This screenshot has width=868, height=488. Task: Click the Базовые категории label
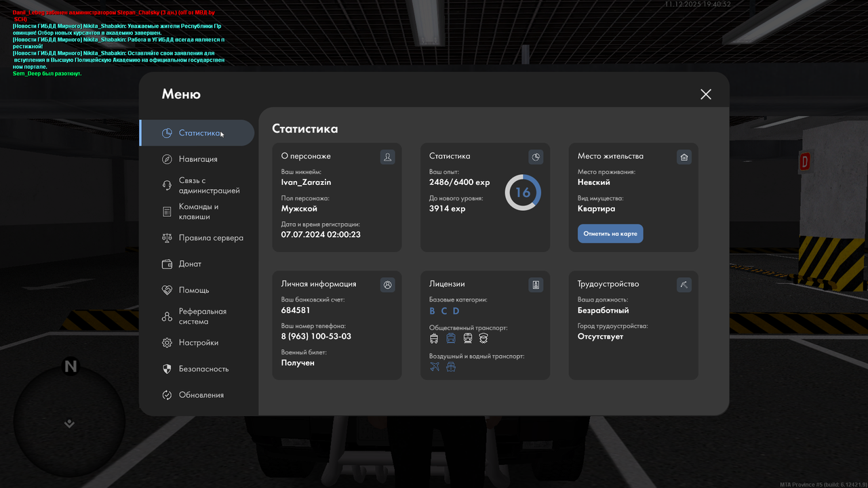[458, 300]
